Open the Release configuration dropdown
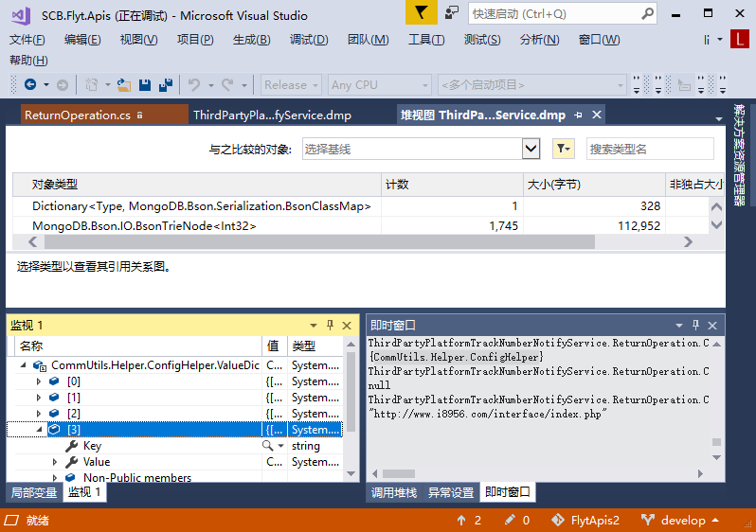The height and width of the screenshot is (532, 756). tap(291, 85)
